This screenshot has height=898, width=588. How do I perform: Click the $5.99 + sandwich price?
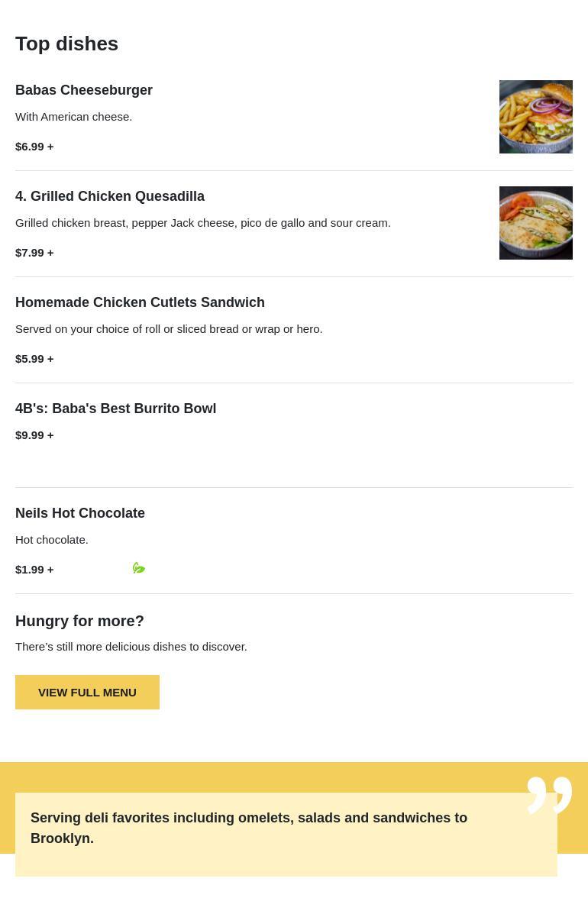pyautogui.click(x=34, y=358)
